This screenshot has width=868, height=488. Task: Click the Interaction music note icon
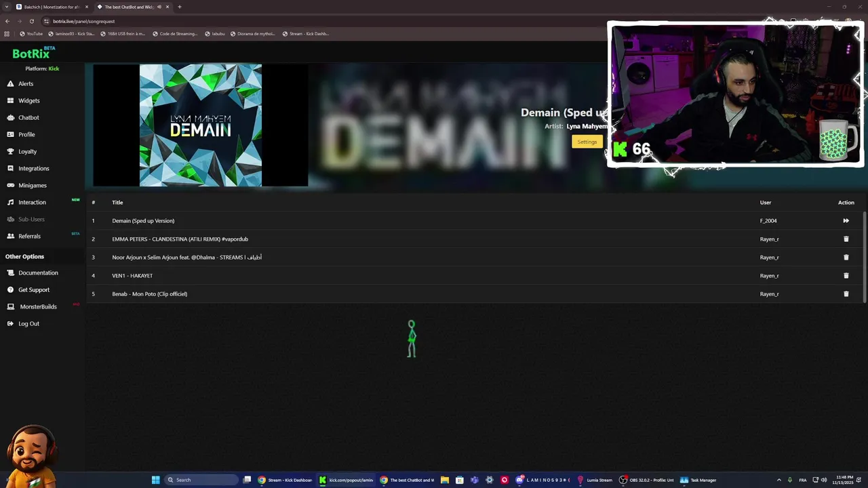pos(11,203)
